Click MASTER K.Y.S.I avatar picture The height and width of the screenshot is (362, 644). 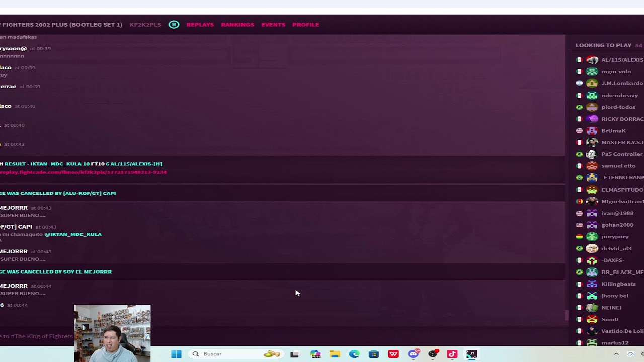tap(592, 143)
